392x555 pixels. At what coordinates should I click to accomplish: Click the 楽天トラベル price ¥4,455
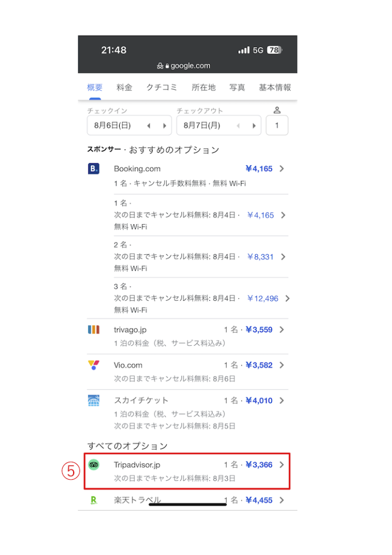[x=259, y=500]
